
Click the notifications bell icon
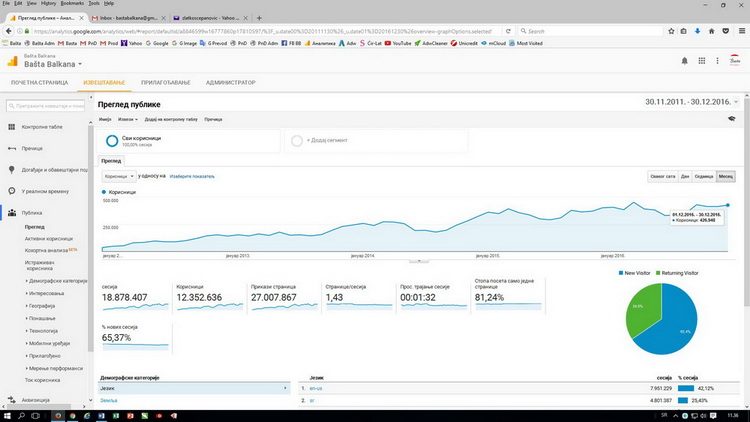click(x=685, y=61)
